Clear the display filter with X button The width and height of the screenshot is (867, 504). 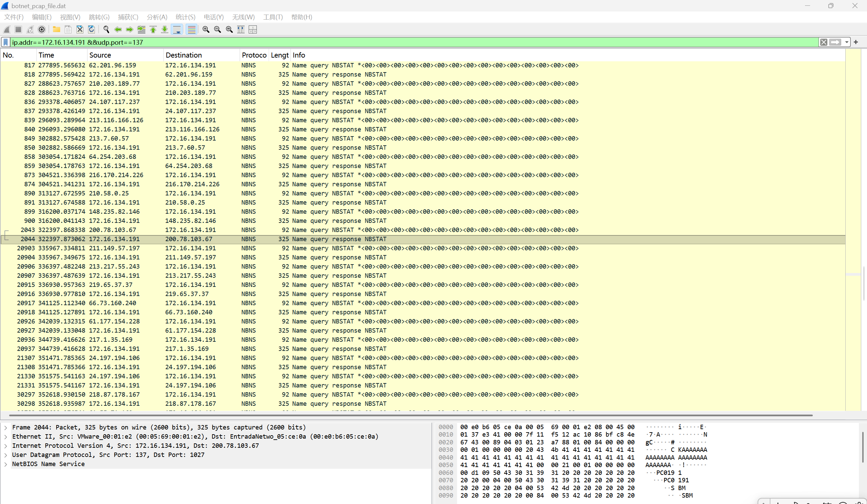[x=824, y=42]
